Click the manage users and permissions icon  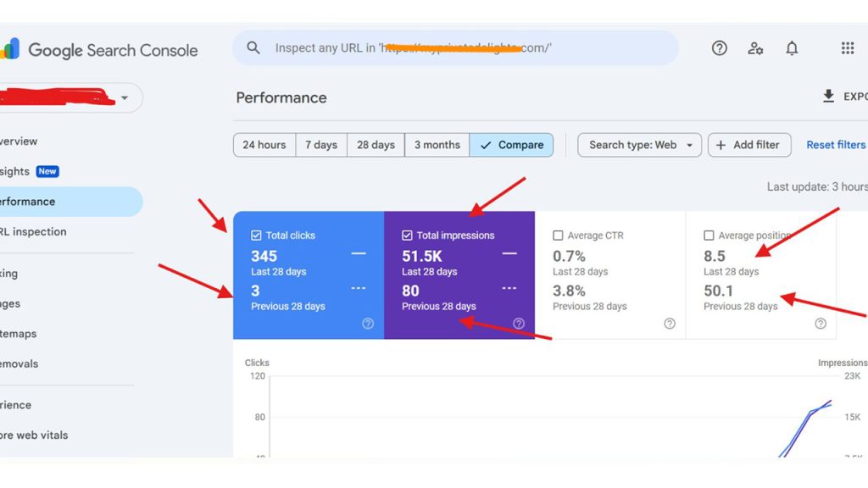tap(755, 48)
